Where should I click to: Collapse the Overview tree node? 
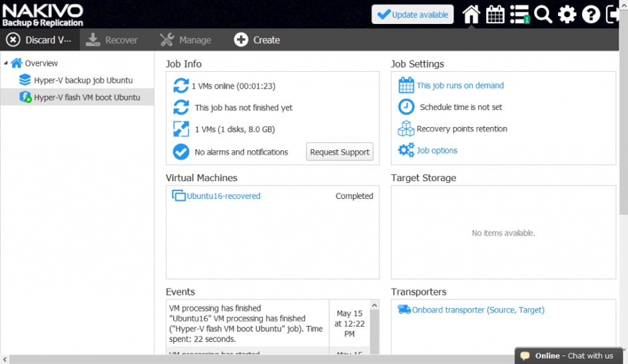tap(6, 63)
